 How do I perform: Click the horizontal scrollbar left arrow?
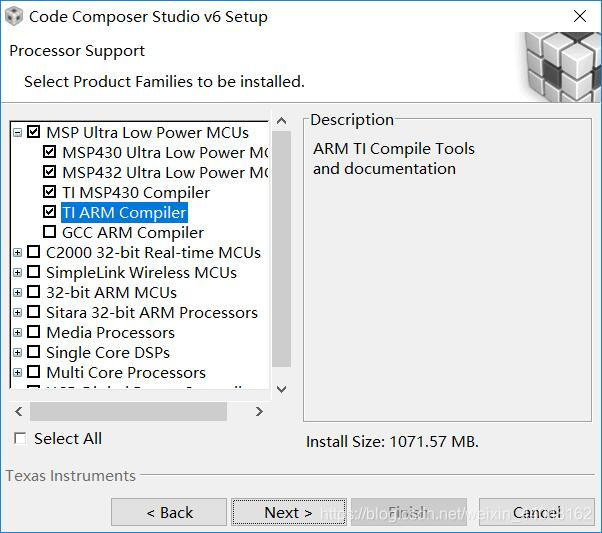point(18,411)
